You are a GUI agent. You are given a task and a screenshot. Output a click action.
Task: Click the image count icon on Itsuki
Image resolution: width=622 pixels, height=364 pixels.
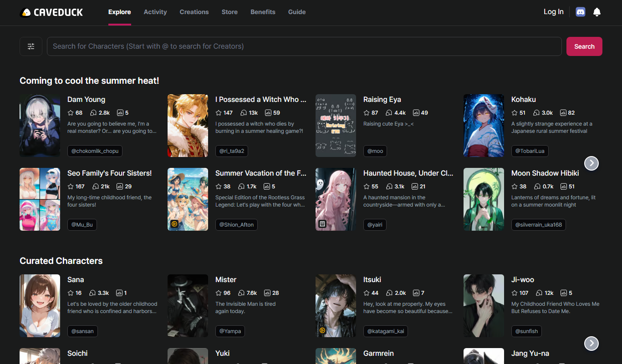[416, 293]
